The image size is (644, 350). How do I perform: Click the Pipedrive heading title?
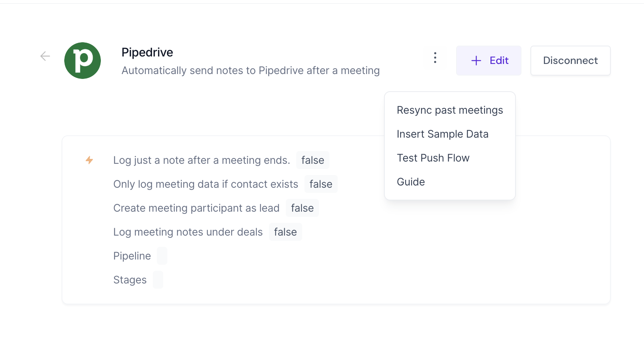click(x=147, y=52)
